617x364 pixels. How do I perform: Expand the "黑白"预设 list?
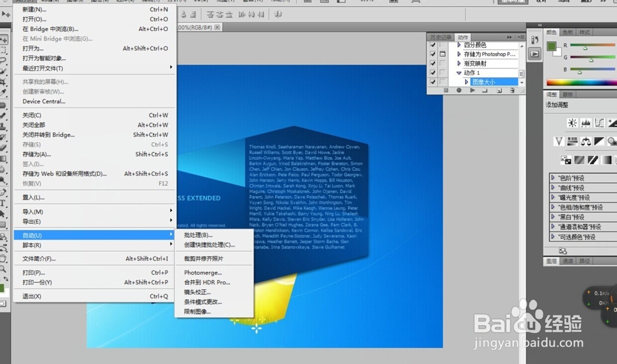(x=552, y=217)
